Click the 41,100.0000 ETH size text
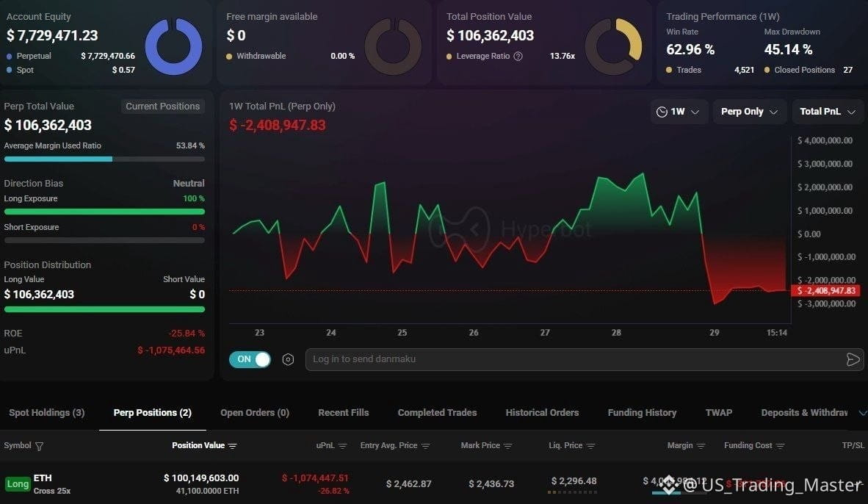Image resolution: width=868 pixels, height=504 pixels. click(208, 492)
